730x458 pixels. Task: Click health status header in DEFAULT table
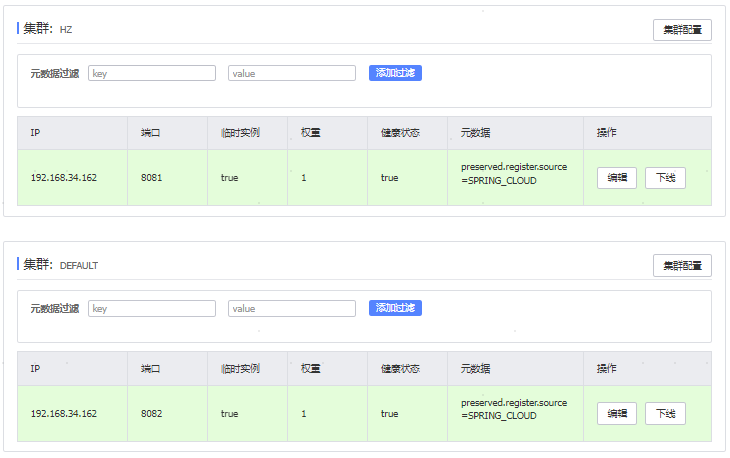click(400, 369)
